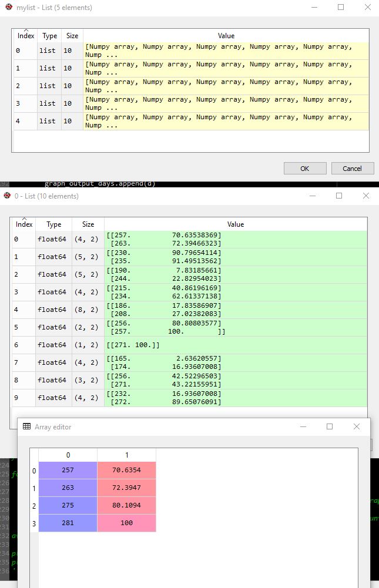Click the Spyder icon in '0 - List' title bar

pos(8,196)
